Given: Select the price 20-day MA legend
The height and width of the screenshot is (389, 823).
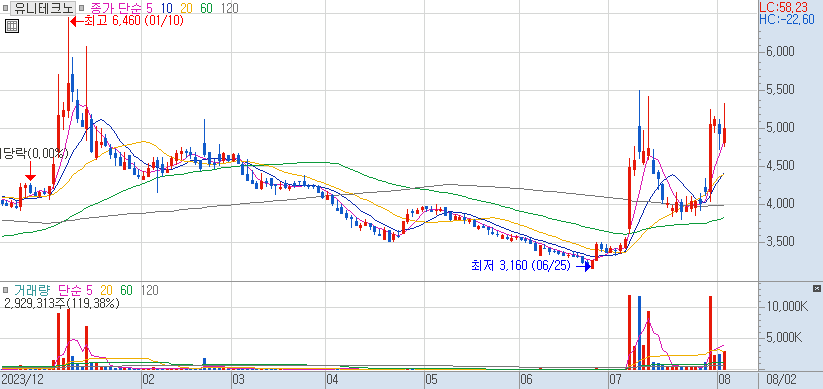Looking at the screenshot, I should click(186, 8).
